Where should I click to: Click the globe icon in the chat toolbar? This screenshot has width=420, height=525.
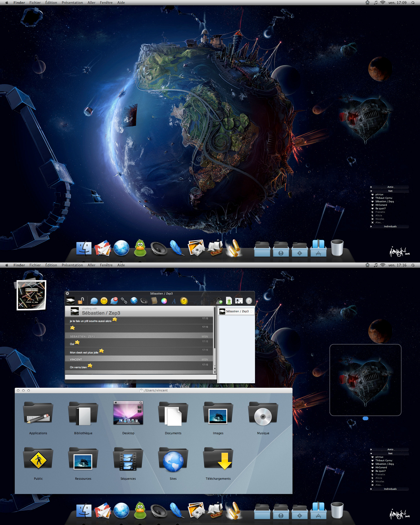point(134,300)
